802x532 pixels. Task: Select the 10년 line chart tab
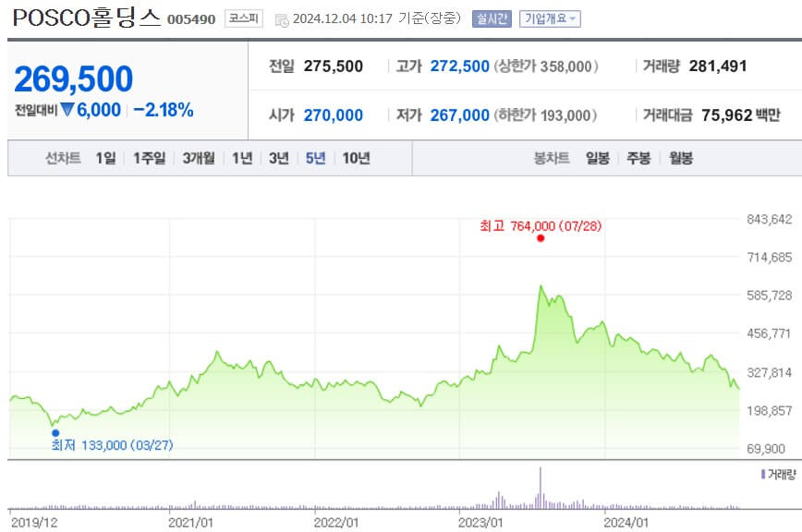356,158
